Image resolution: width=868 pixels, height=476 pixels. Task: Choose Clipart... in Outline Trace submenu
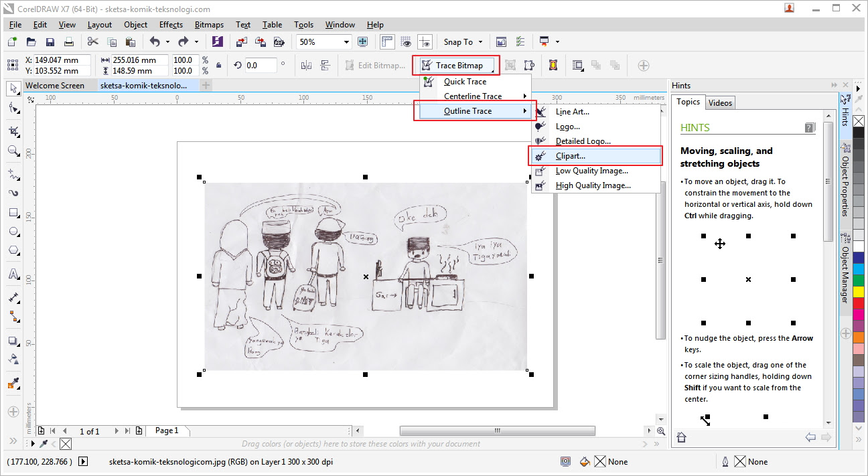pyautogui.click(x=596, y=156)
